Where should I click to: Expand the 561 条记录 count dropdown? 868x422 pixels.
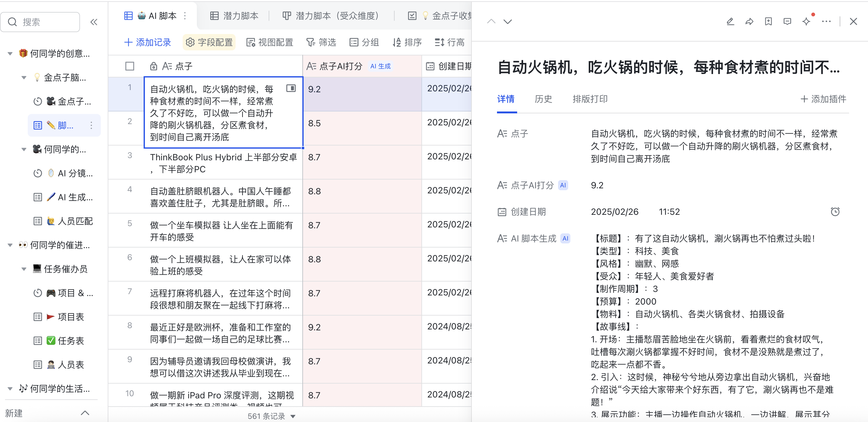click(293, 416)
